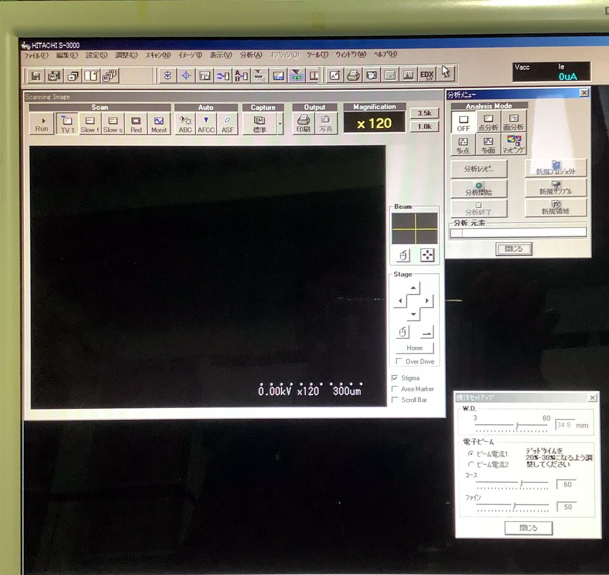The height and width of the screenshot is (575, 609).
Task: Select マッピング mapping analysis mode
Action: (513, 144)
